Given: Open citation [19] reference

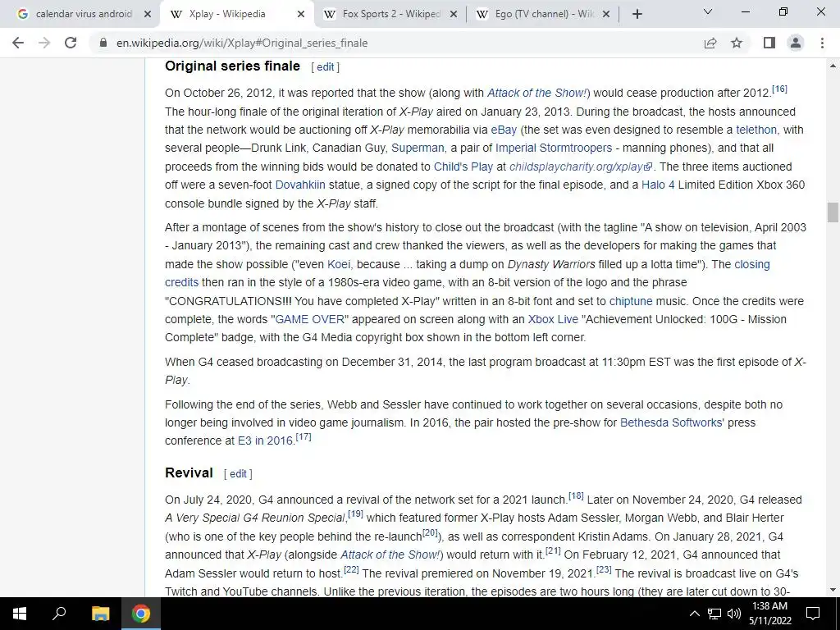Looking at the screenshot, I should coord(356,514).
